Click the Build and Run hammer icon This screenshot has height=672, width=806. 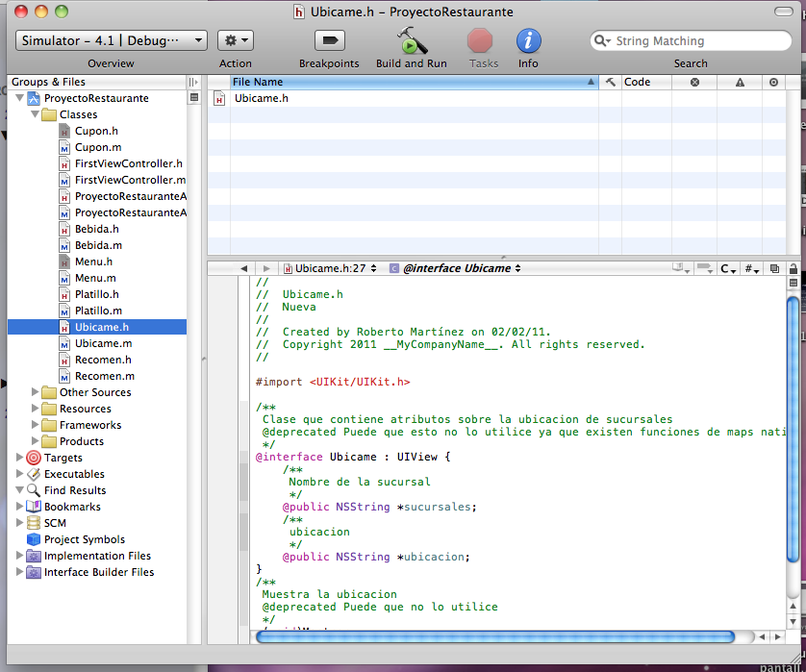[x=412, y=40]
